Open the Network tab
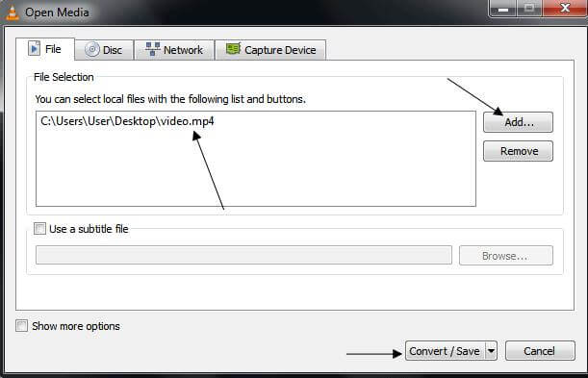Viewport: 588px width, 378px height. tap(174, 50)
